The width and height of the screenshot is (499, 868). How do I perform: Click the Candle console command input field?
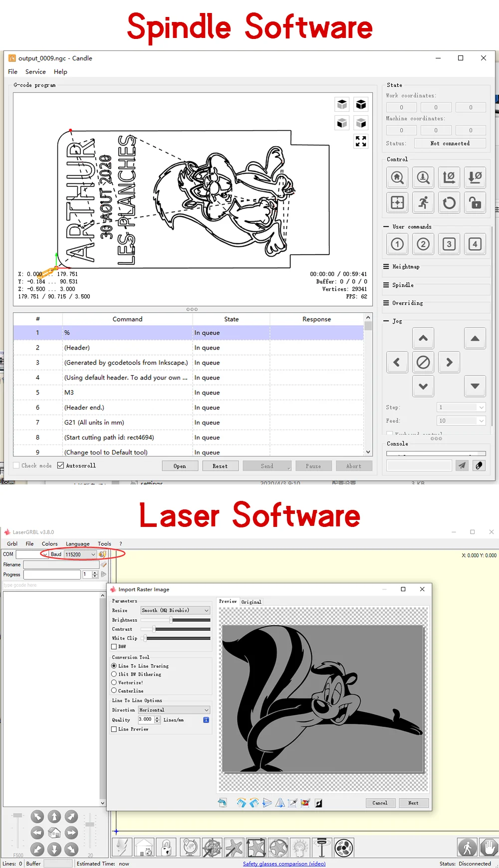point(419,465)
